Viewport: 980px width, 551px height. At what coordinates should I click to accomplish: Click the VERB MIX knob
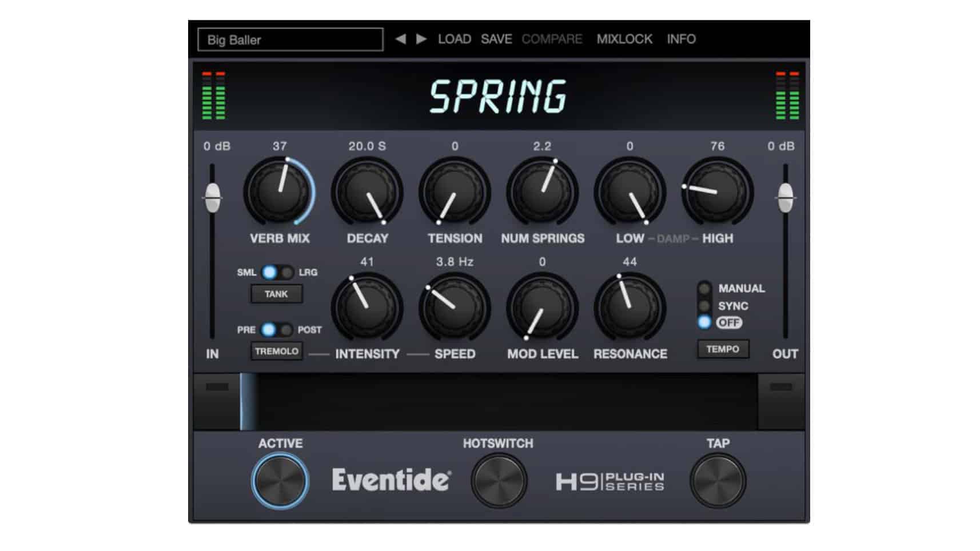[279, 192]
